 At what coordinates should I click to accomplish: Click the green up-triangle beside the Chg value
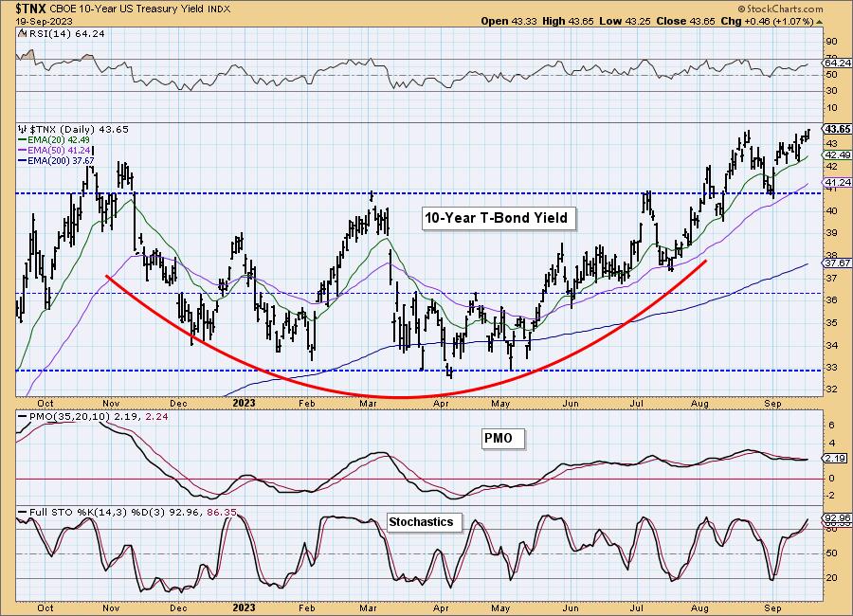coord(819,22)
